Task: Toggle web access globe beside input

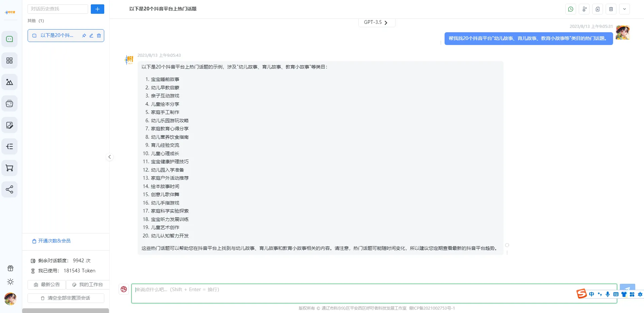Action: point(124,289)
